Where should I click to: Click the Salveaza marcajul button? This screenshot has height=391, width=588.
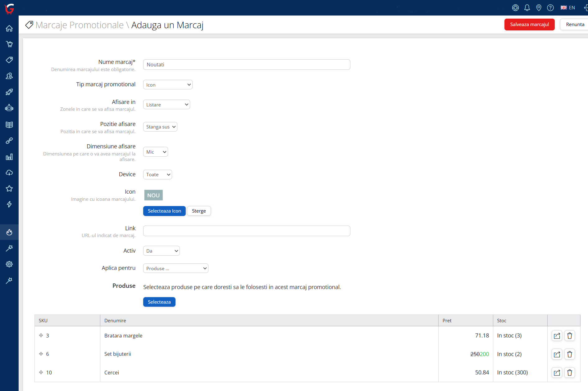529,25
